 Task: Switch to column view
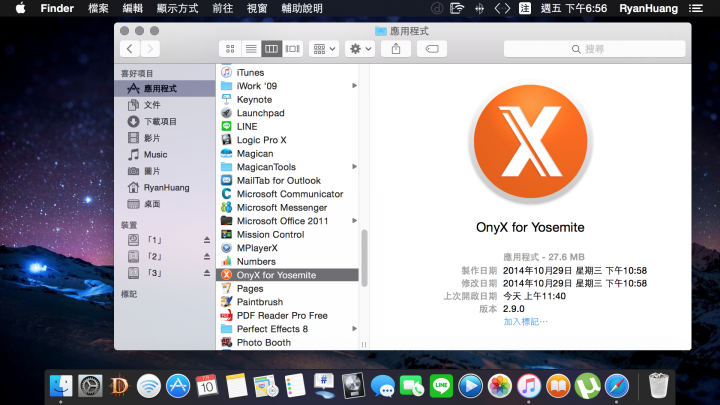[x=271, y=49]
